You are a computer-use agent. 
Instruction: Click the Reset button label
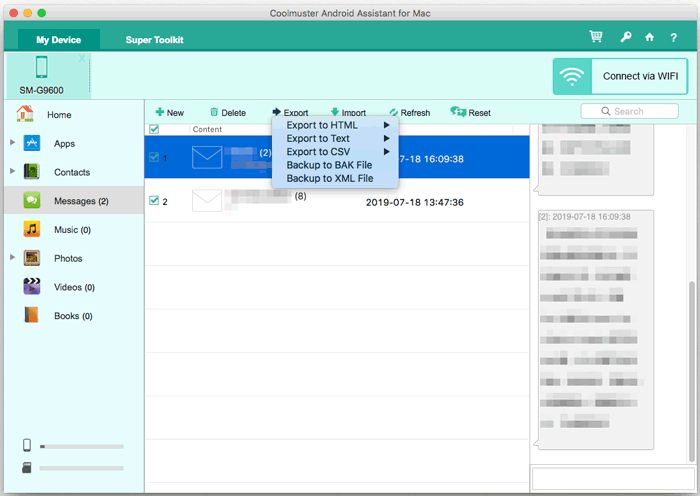(x=479, y=113)
